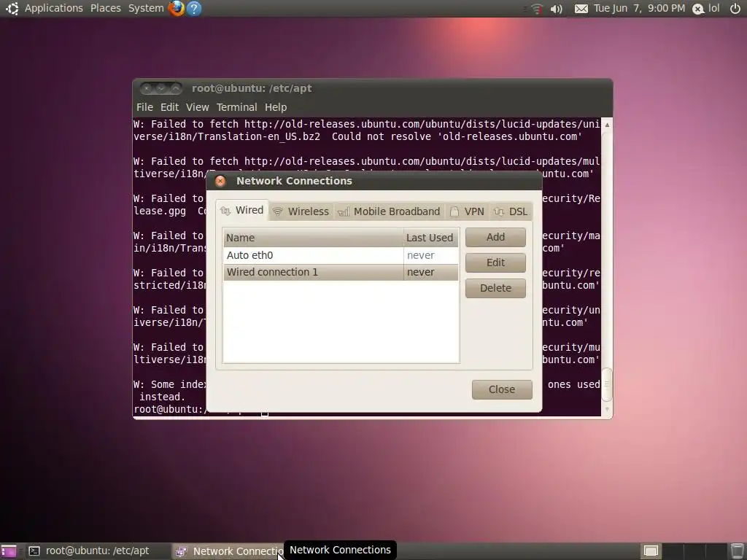Open the Help icon in top panel

pos(194,8)
